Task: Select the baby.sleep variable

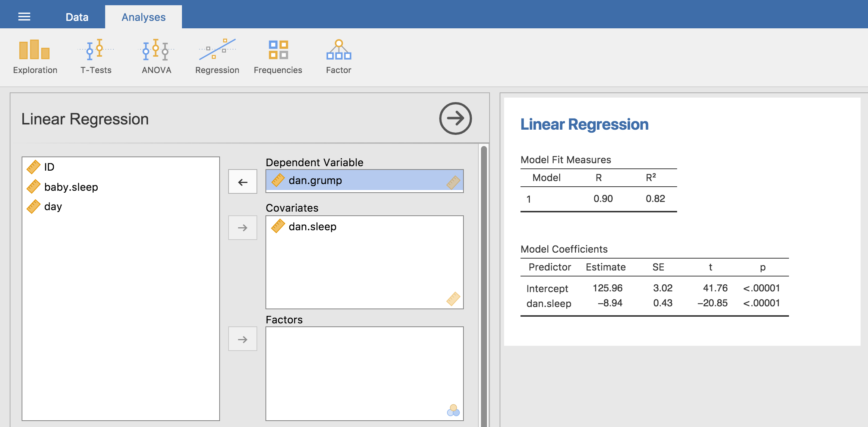Action: click(121, 187)
